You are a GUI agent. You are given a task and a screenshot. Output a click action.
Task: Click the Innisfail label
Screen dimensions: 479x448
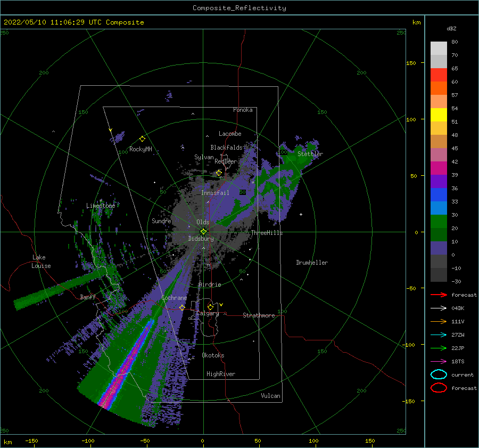[215, 193]
